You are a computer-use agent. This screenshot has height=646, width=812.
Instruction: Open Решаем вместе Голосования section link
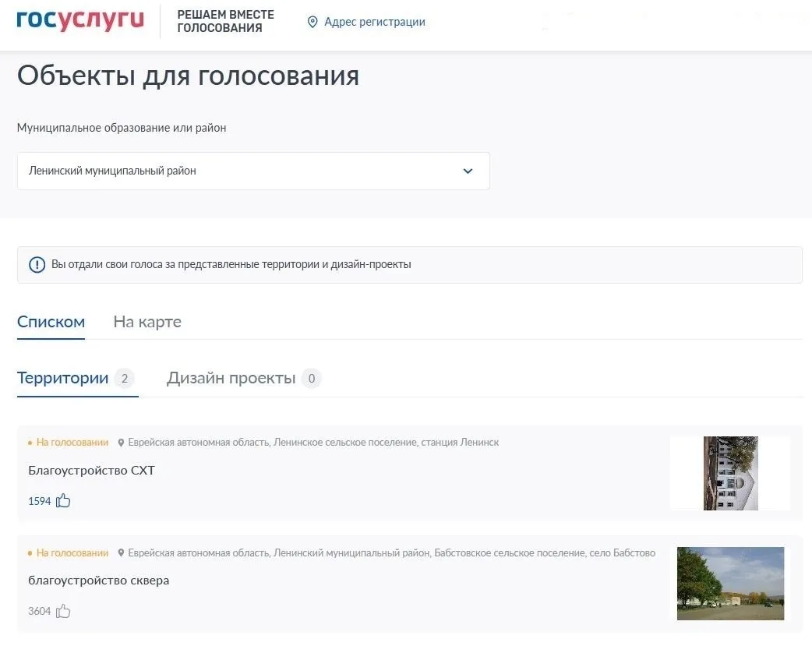225,21
